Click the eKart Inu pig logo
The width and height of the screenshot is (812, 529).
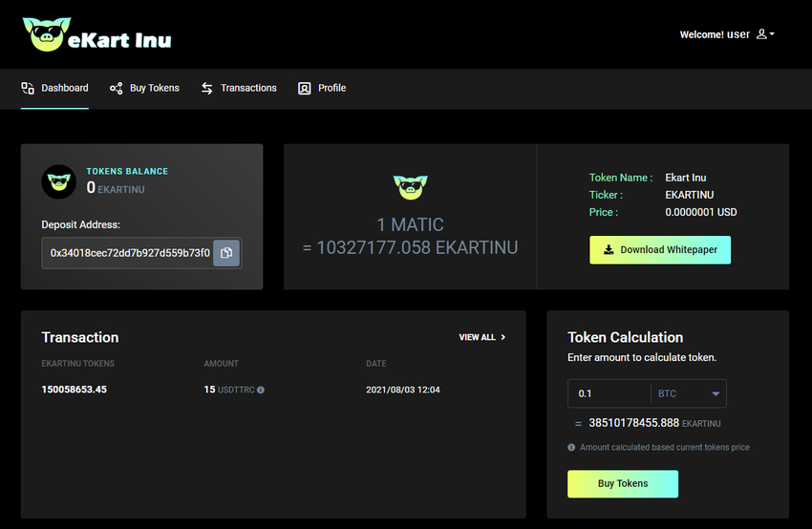(x=45, y=34)
